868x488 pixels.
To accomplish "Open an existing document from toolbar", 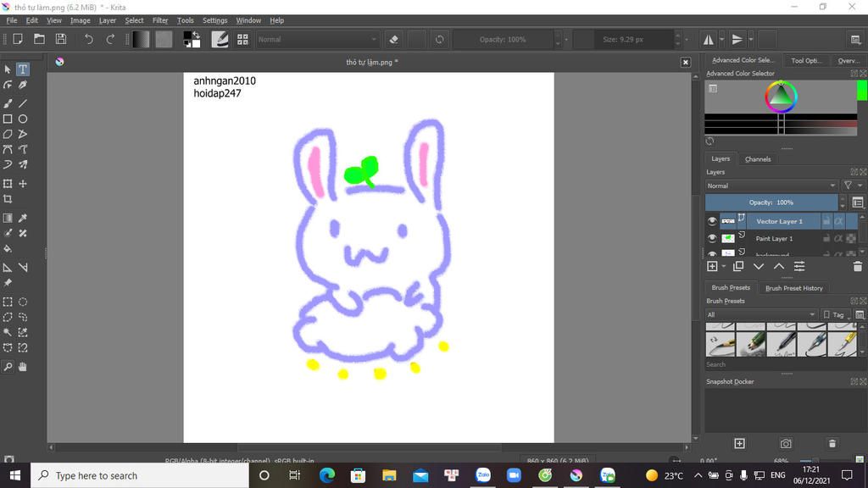I will tap(39, 39).
